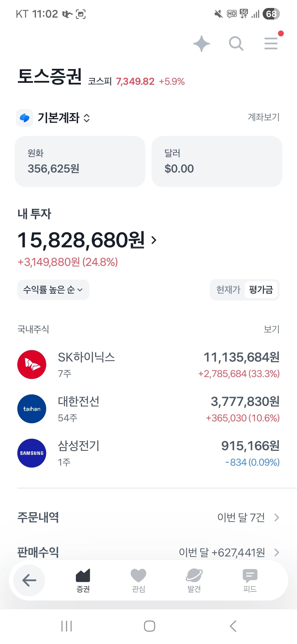Tap the AI sparkle icon
297x644 pixels.
(202, 43)
